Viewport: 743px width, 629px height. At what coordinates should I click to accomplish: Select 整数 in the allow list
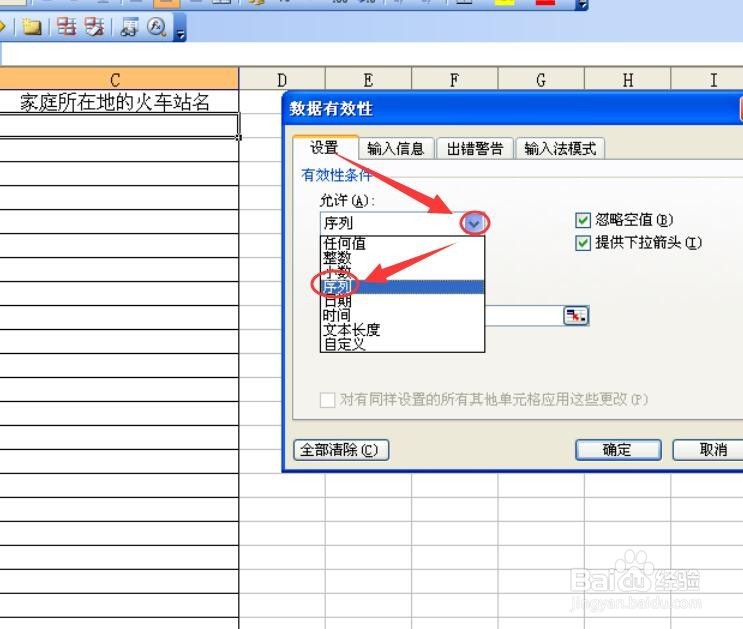pos(402,258)
